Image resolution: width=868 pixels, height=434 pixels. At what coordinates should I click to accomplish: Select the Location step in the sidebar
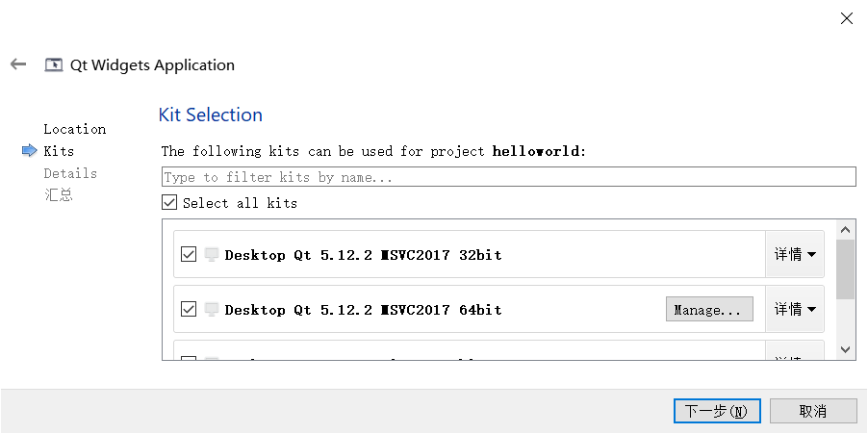75,129
